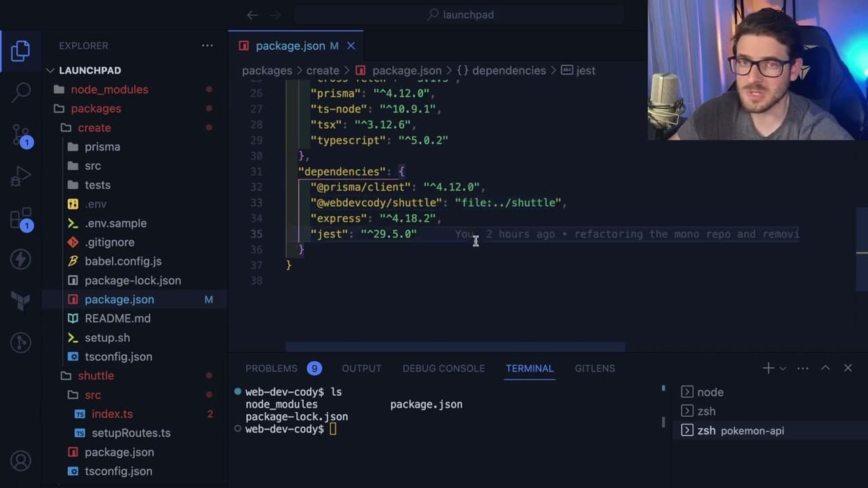Switch to the GITLENS tab
This screenshot has width=868, height=488.
point(595,368)
